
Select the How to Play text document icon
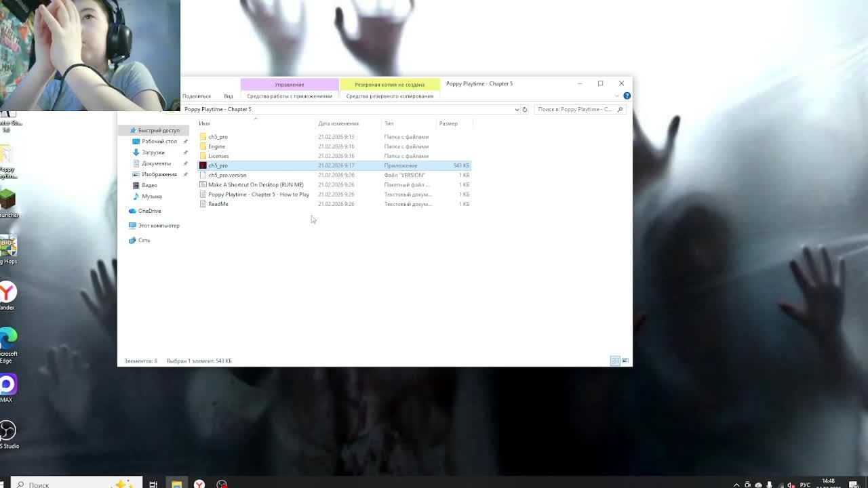point(203,195)
